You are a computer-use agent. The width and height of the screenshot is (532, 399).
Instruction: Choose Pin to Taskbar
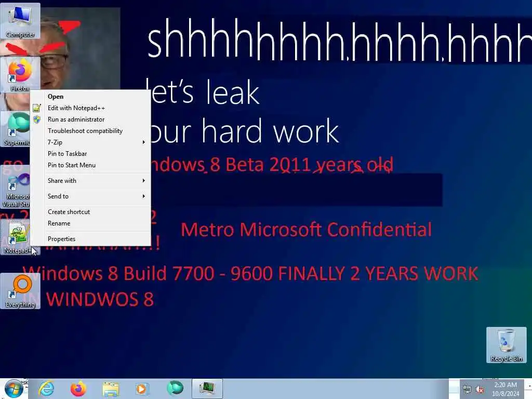click(x=91, y=154)
